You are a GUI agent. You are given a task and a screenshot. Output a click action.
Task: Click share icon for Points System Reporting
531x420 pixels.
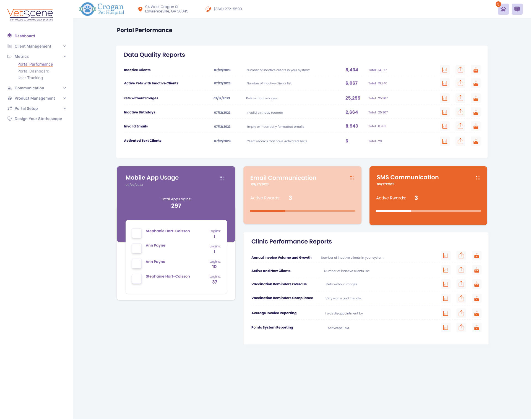pyautogui.click(x=461, y=328)
